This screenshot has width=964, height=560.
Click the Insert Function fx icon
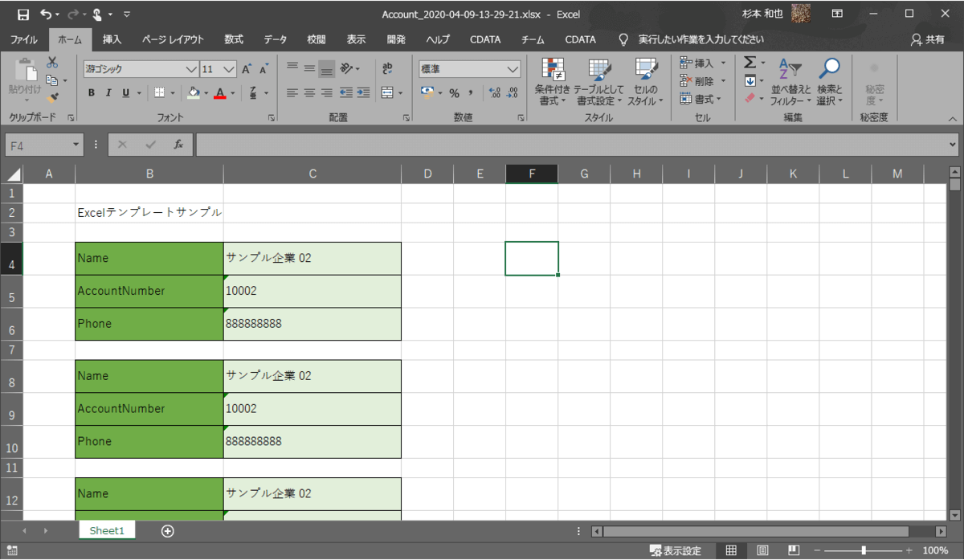click(x=178, y=145)
